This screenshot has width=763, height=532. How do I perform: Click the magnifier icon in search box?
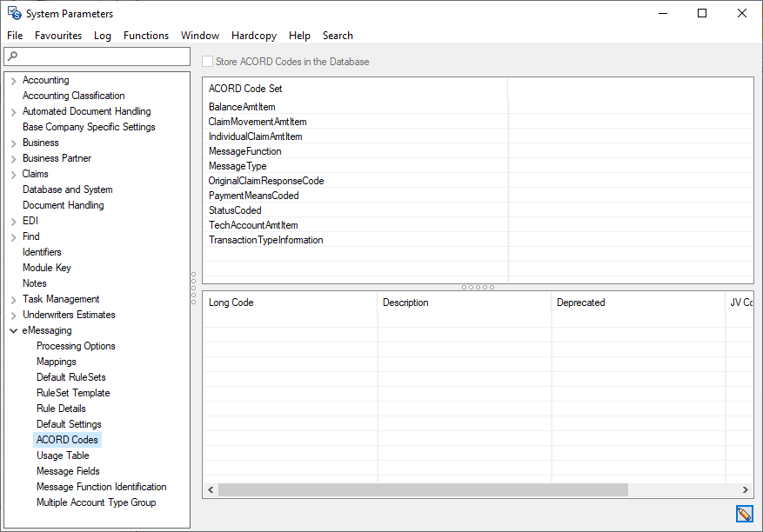12,57
